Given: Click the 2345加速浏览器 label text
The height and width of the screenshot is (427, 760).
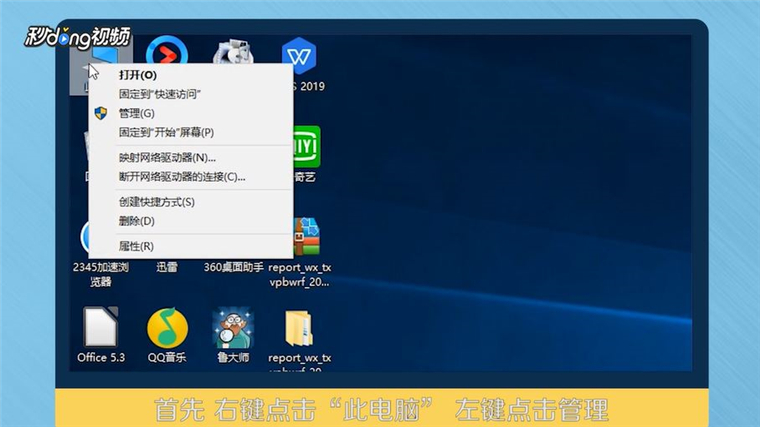Looking at the screenshot, I should pos(100,274).
